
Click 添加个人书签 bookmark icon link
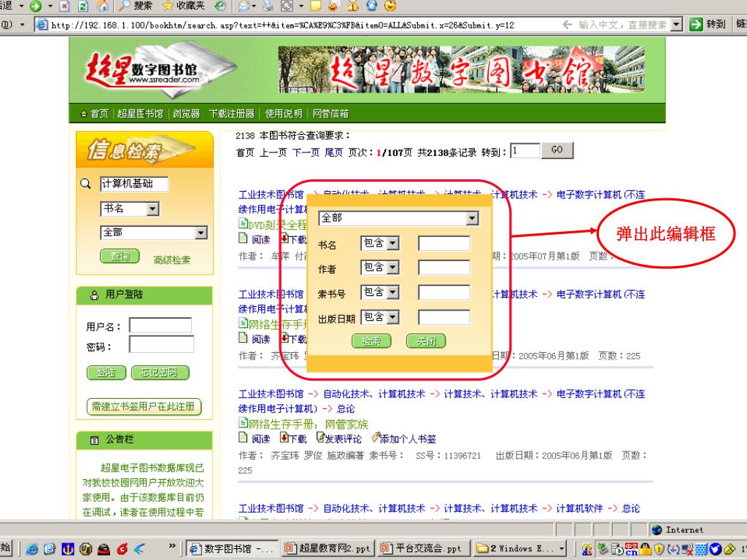[x=404, y=438]
